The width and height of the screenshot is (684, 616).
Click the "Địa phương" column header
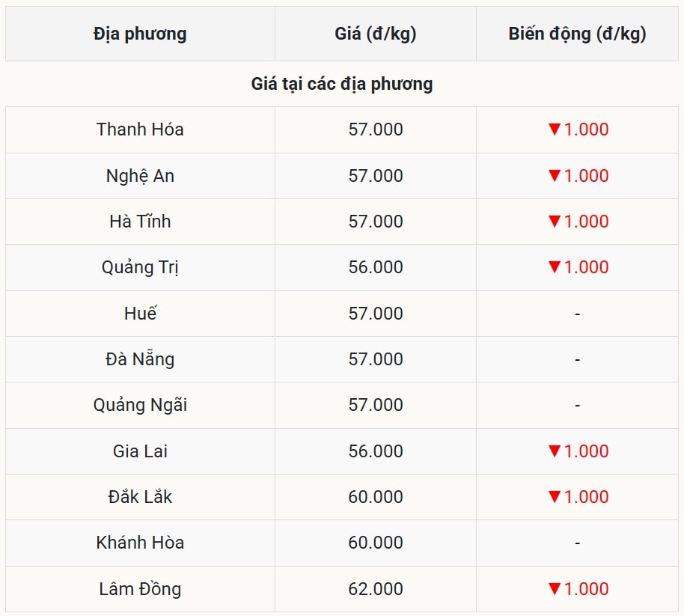140,34
